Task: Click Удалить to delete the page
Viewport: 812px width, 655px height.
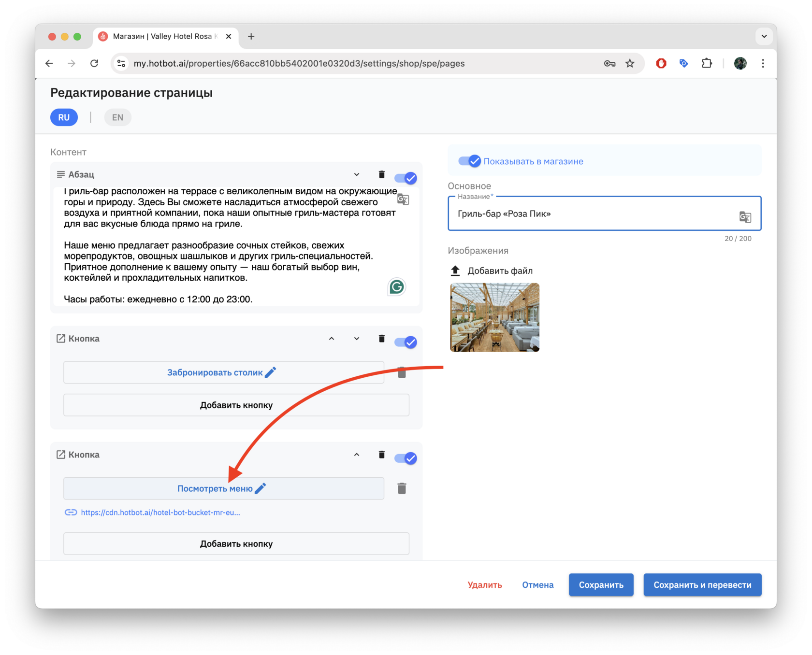Action: coord(485,585)
